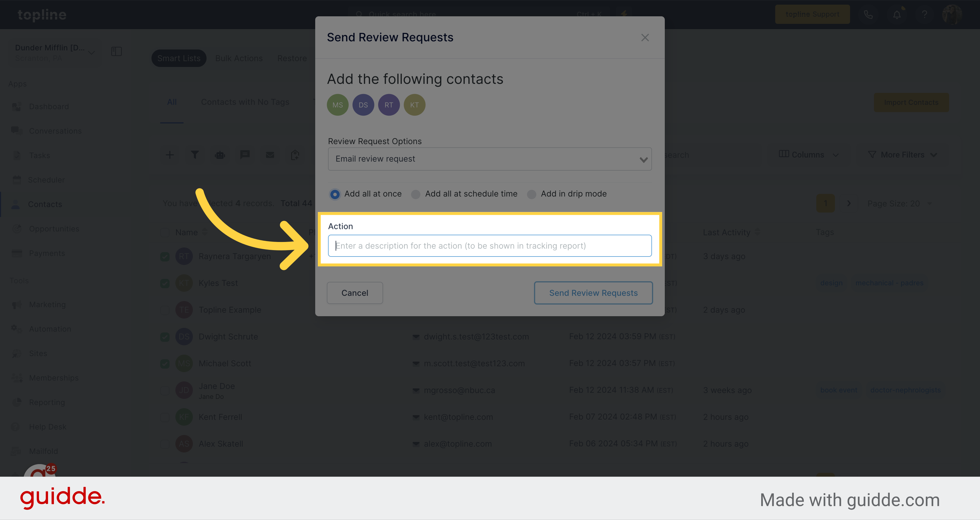Open Help Desk in the sidebar
The image size is (980, 520).
tap(47, 427)
